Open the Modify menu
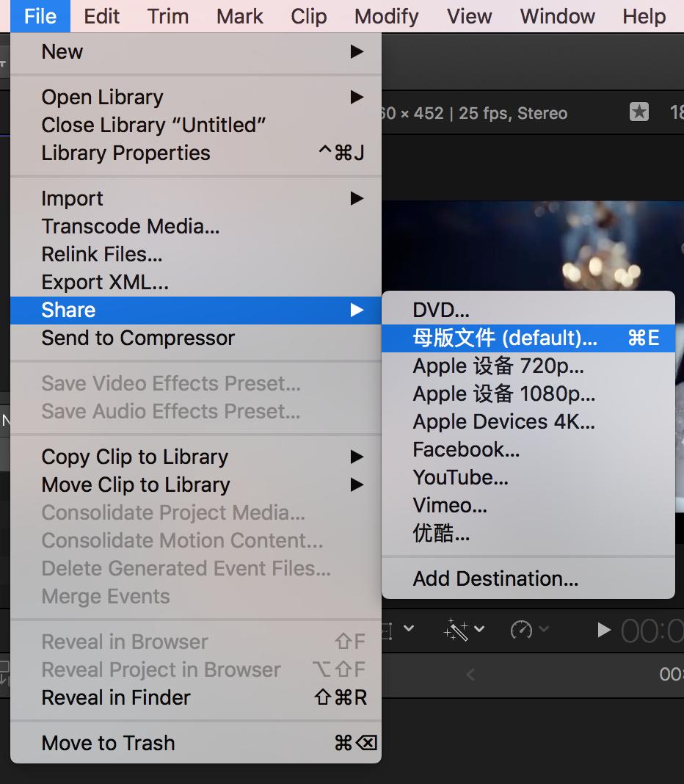684x784 pixels. pyautogui.click(x=387, y=16)
